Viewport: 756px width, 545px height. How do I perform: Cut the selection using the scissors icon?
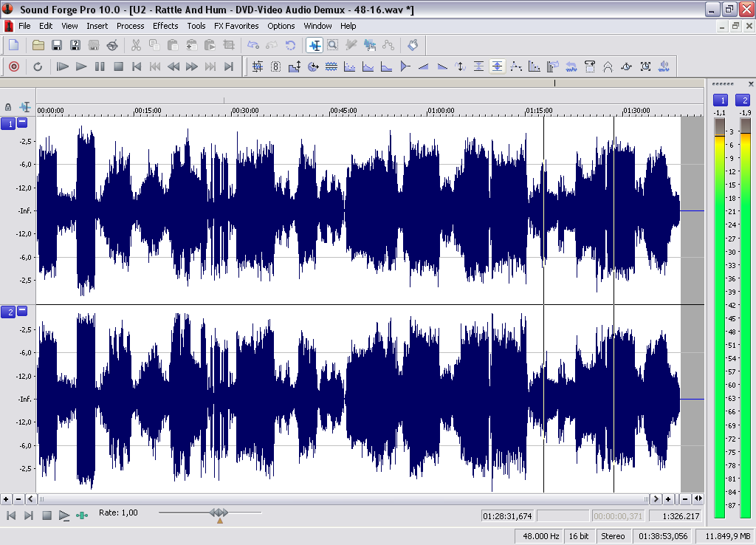[136, 45]
